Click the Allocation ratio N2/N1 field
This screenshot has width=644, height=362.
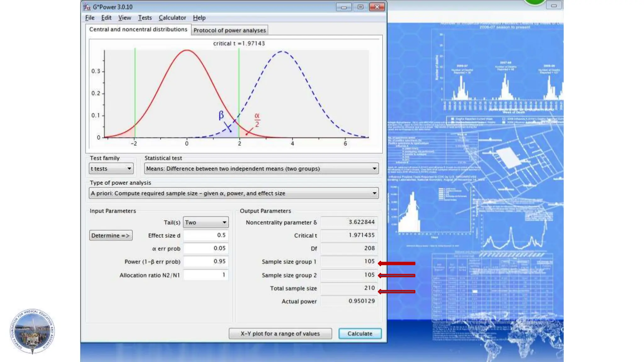coord(206,275)
